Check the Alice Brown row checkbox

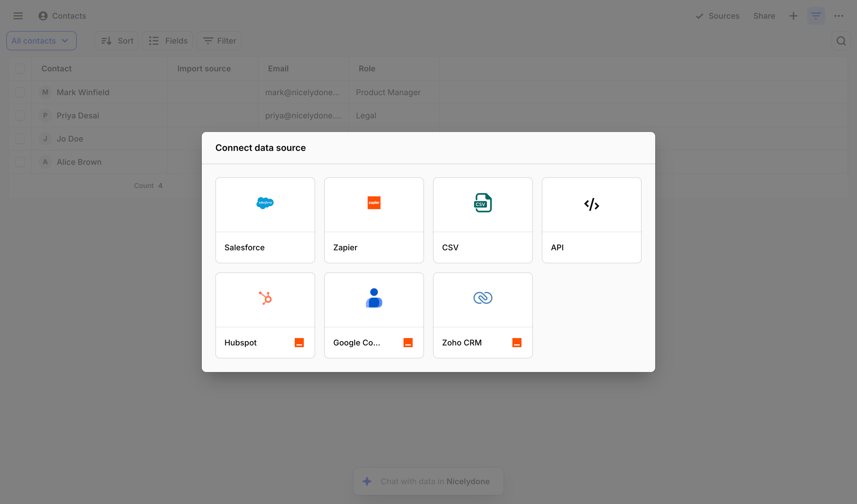[x=20, y=162]
